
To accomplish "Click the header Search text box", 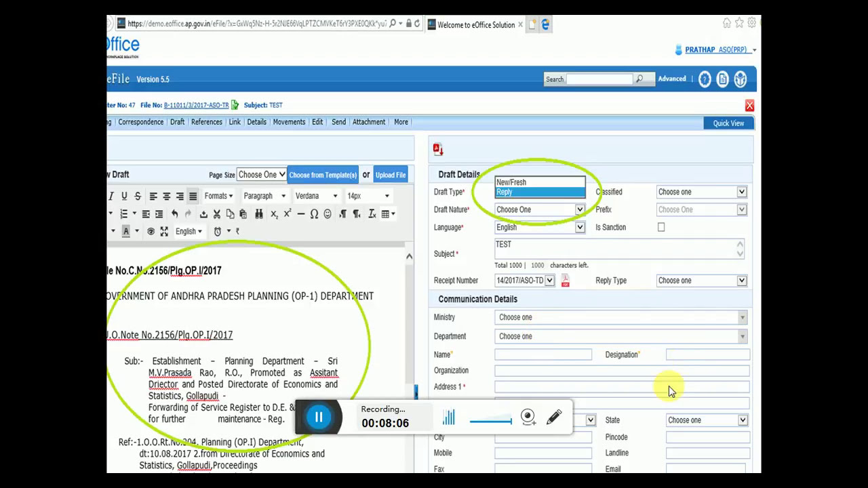I will click(x=599, y=79).
